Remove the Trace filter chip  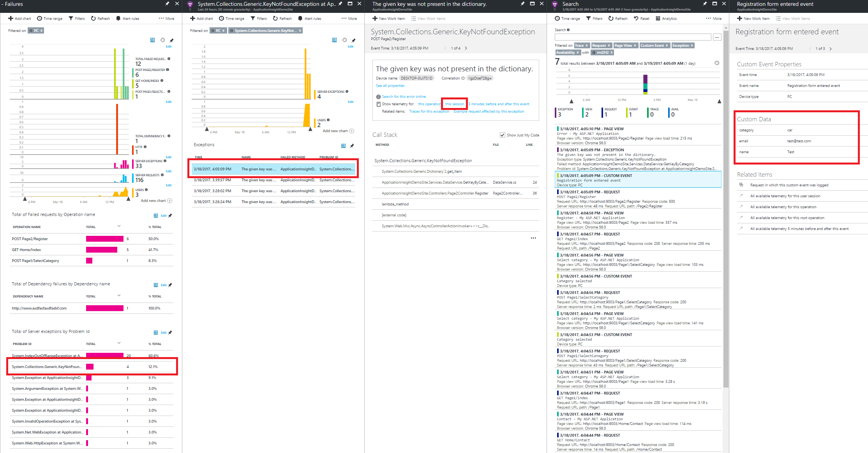pyautogui.click(x=587, y=46)
